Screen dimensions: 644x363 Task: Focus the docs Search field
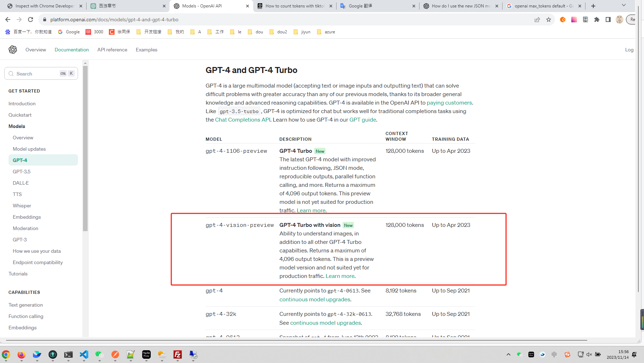click(41, 73)
